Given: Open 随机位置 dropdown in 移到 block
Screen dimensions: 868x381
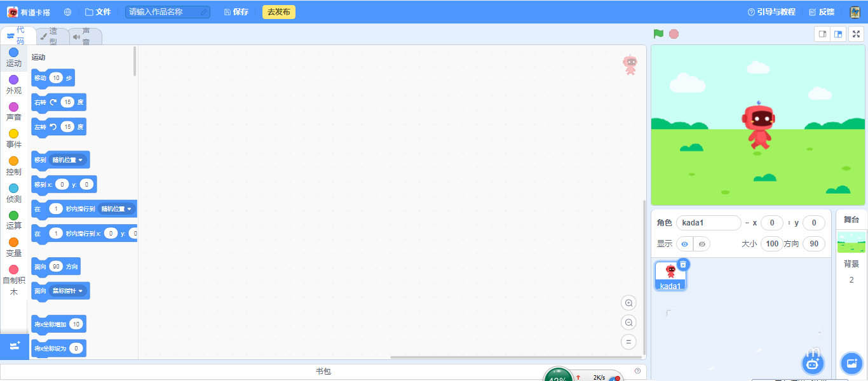Looking at the screenshot, I should (x=68, y=160).
